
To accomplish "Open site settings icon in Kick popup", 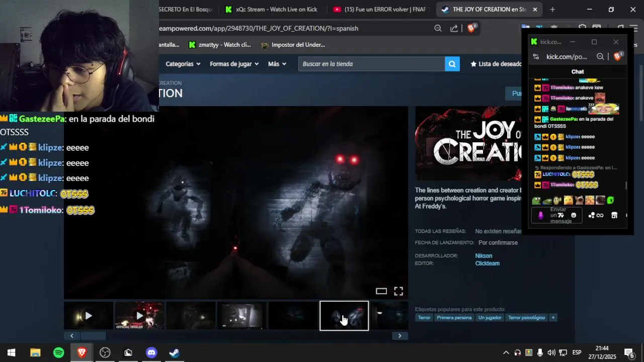I will click(536, 57).
